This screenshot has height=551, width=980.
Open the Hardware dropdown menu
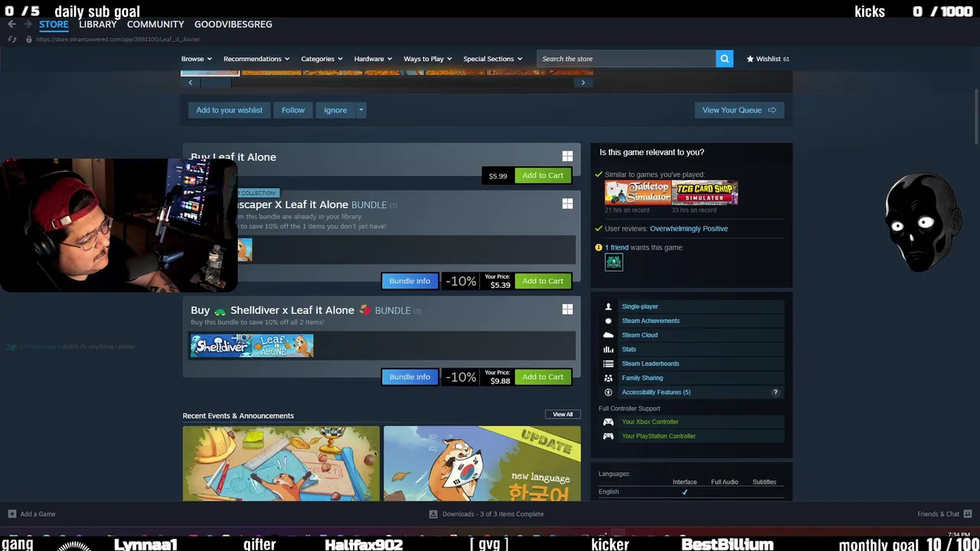point(373,59)
